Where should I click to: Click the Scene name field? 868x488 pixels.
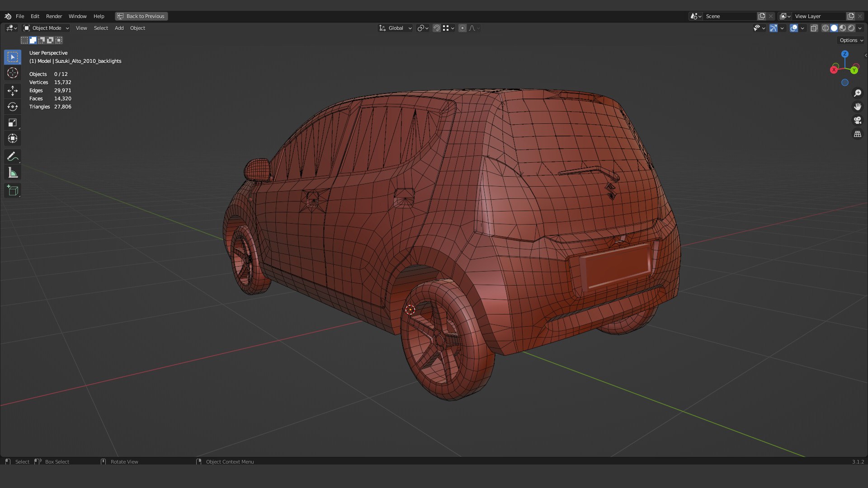[x=730, y=16]
